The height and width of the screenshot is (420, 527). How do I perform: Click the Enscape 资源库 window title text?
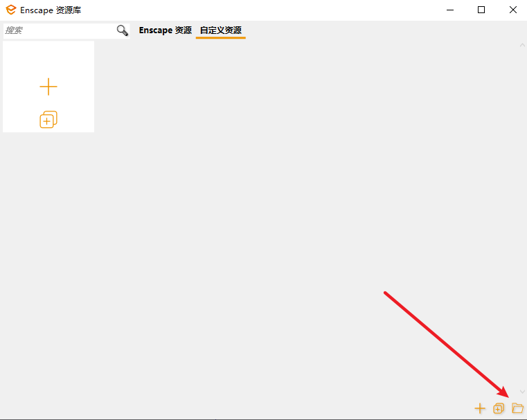point(51,10)
